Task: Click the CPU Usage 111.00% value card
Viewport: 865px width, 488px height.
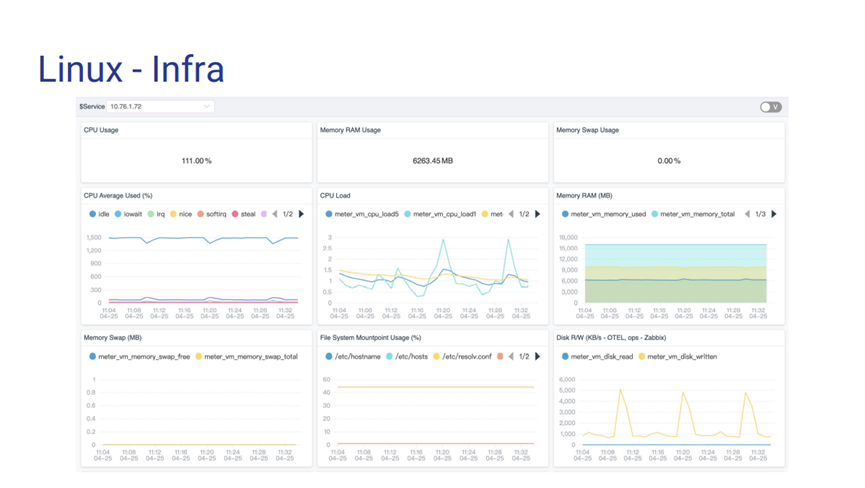Action: tap(196, 160)
